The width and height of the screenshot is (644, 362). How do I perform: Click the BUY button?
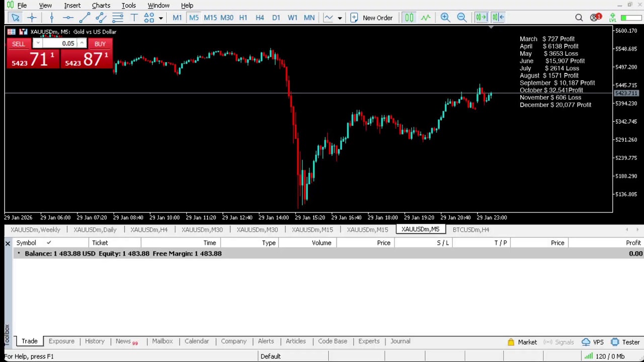[100, 44]
